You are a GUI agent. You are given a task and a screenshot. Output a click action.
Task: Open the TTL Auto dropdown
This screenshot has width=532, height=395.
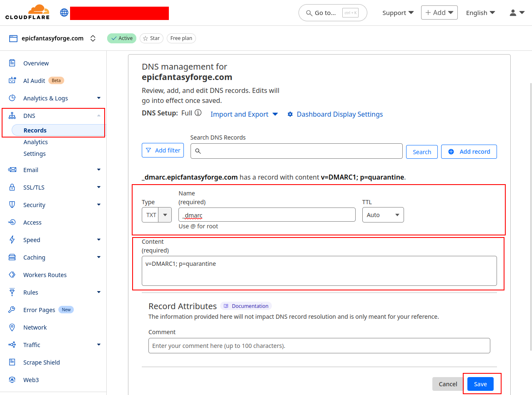383,215
